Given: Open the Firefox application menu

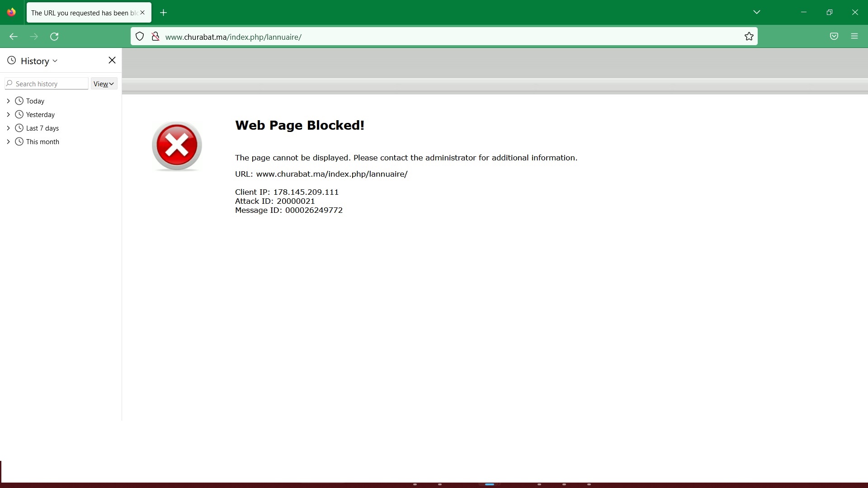Looking at the screenshot, I should pos(854,37).
